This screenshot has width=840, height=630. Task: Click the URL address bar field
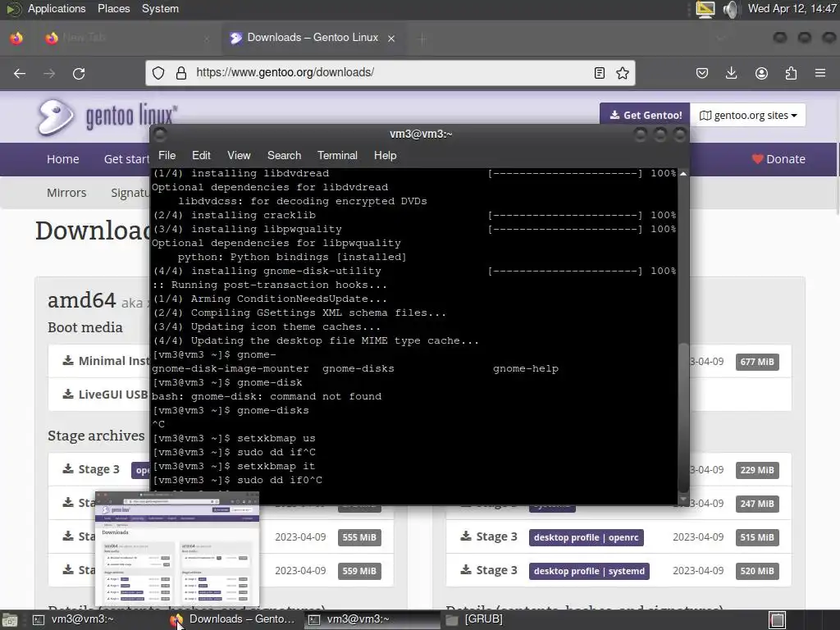pyautogui.click(x=390, y=73)
